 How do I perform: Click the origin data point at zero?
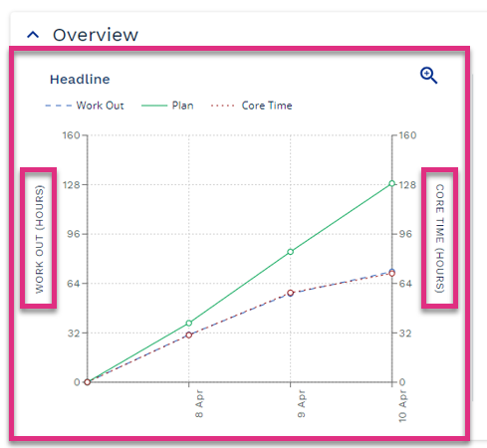coord(88,382)
